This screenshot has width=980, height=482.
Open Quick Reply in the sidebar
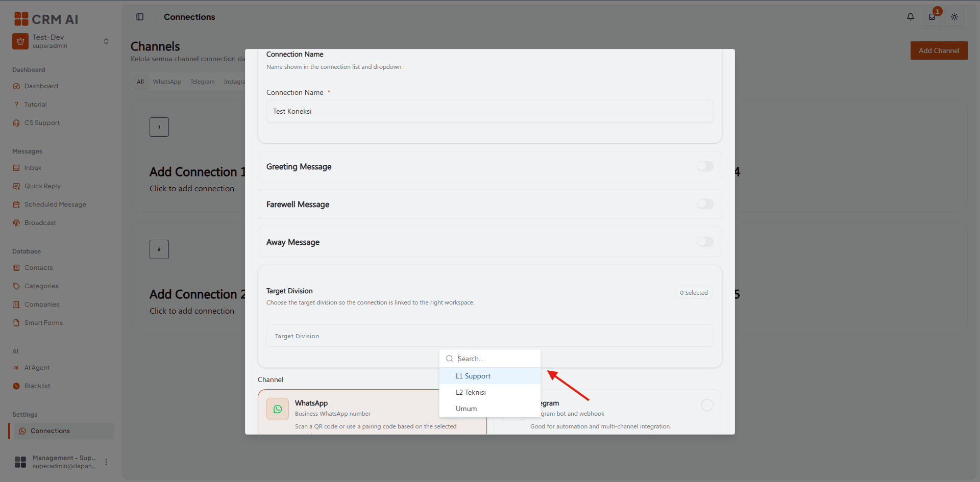tap(42, 186)
